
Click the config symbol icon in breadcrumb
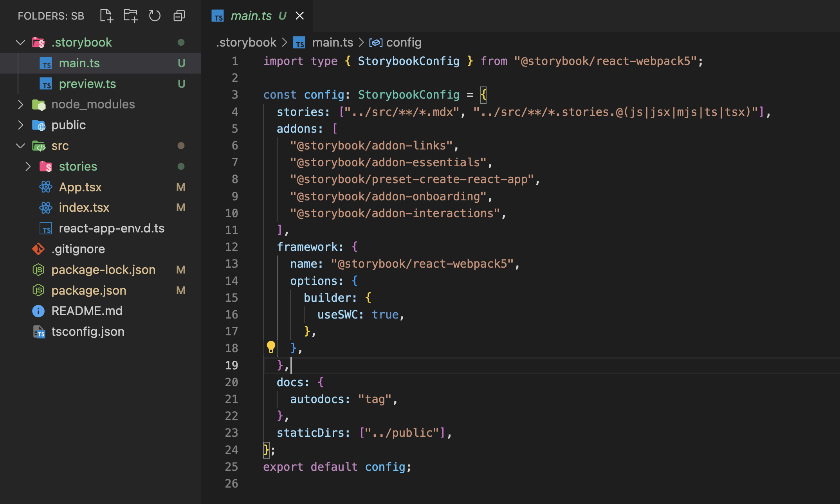(375, 42)
